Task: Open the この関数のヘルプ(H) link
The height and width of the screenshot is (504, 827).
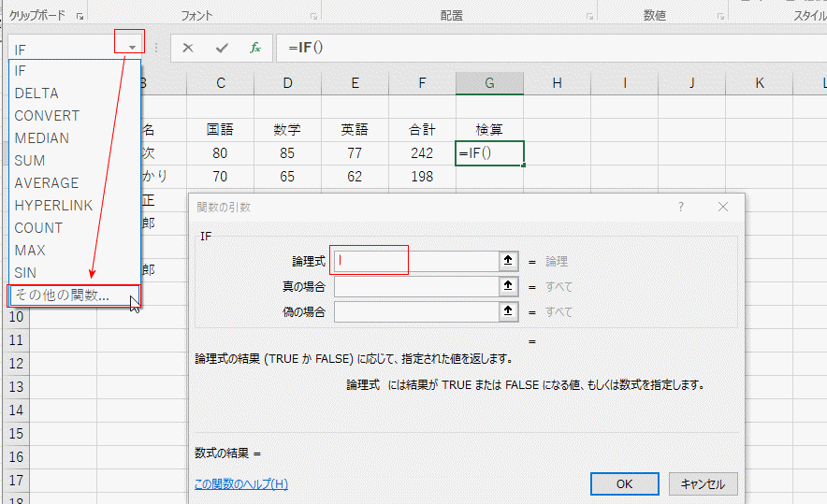Action: [x=241, y=483]
